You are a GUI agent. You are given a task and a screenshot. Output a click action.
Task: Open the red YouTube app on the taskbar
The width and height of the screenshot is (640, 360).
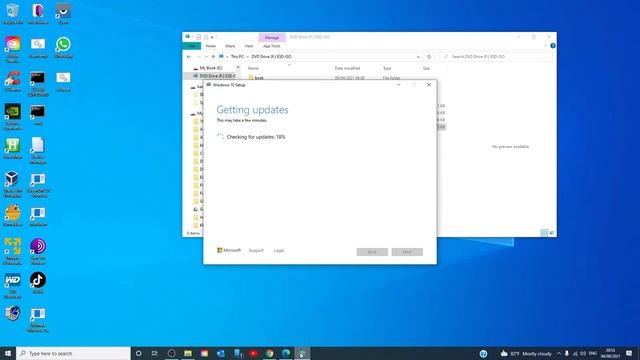click(x=253, y=353)
